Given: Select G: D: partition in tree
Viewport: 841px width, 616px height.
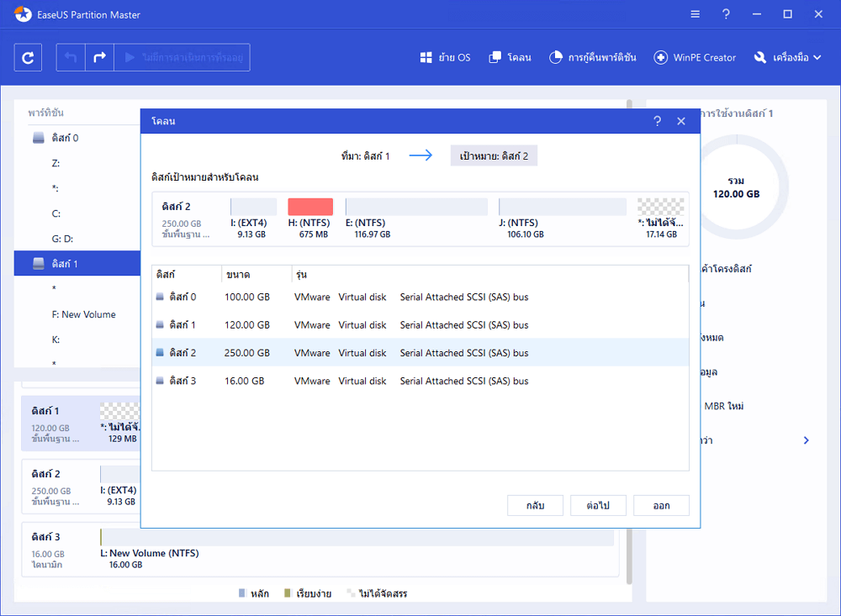Looking at the screenshot, I should coord(62,239).
